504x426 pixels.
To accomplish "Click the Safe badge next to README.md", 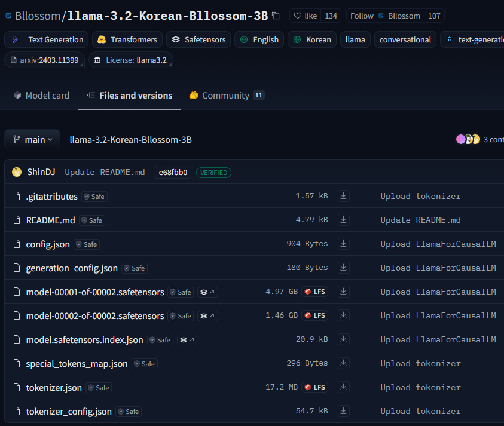I will [92, 220].
